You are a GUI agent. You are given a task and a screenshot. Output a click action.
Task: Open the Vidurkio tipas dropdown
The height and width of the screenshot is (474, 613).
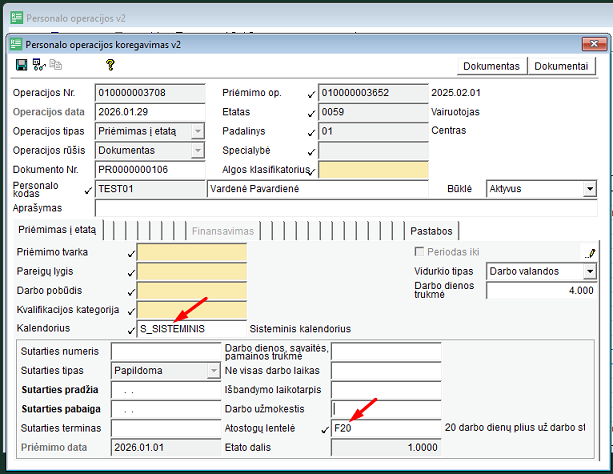click(589, 270)
